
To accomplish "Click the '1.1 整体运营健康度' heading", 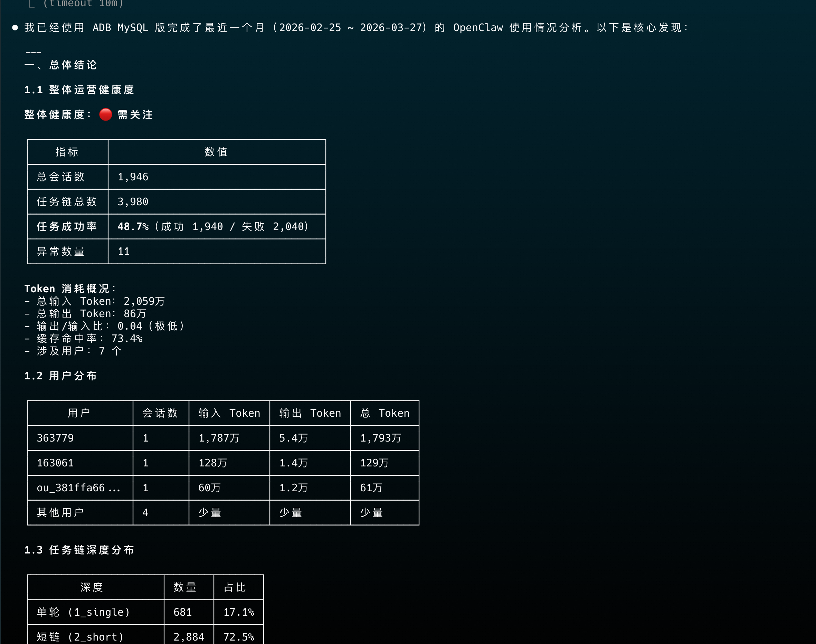I will click(x=79, y=90).
